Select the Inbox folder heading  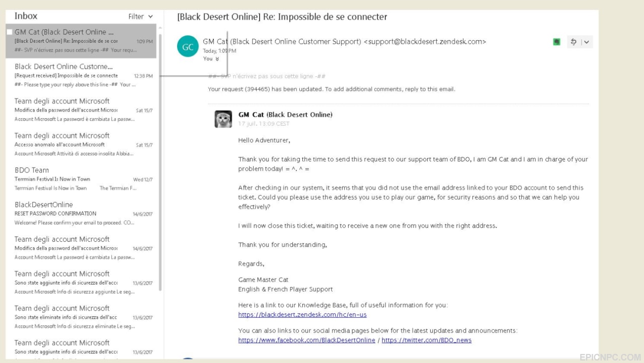(x=26, y=16)
